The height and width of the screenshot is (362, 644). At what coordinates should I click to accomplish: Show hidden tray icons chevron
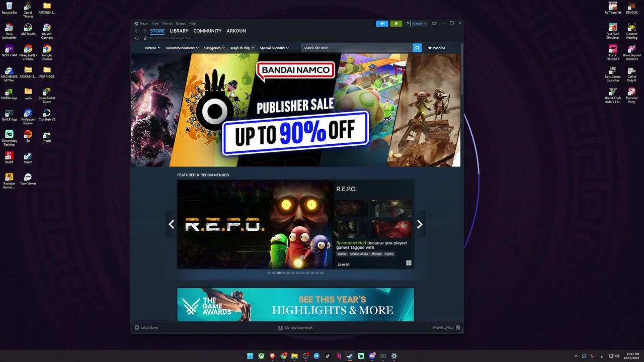point(576,356)
